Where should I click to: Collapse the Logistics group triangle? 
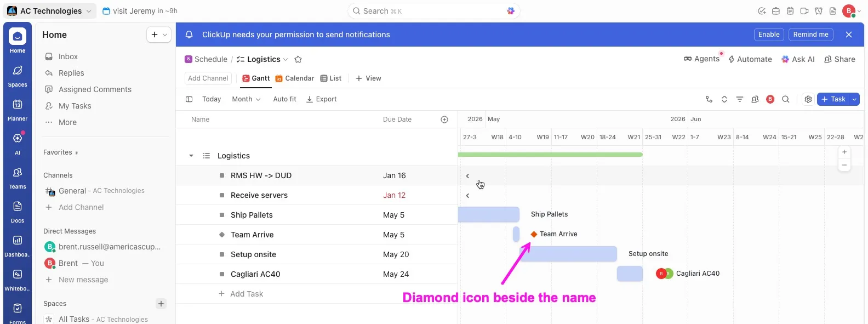click(x=191, y=156)
